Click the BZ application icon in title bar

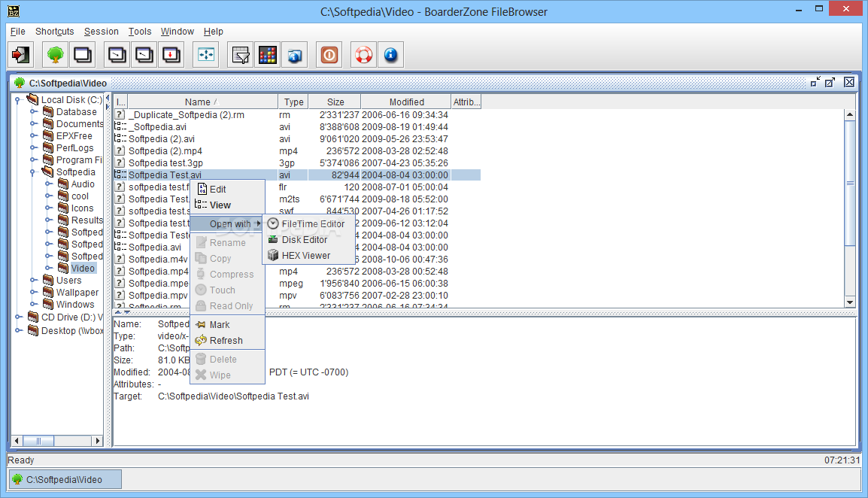pos(14,11)
